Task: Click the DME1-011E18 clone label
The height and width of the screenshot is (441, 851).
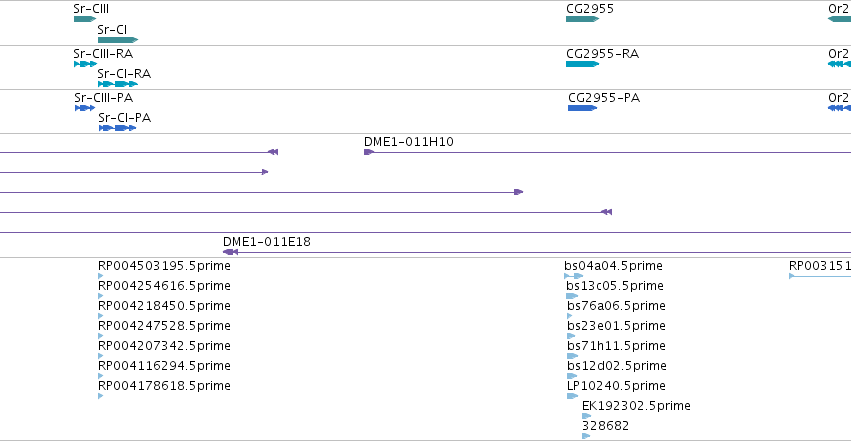Action: coord(267,241)
